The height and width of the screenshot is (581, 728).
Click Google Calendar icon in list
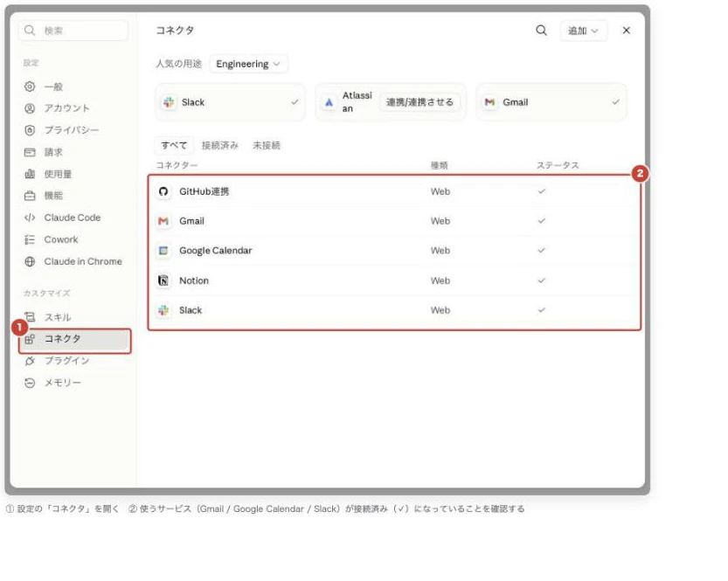[163, 251]
